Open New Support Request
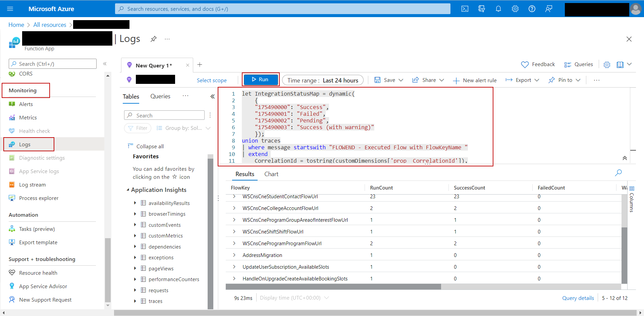 click(45, 300)
